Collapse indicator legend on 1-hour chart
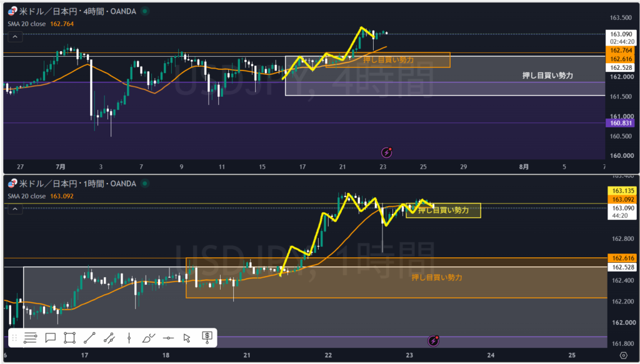 tap(15, 210)
